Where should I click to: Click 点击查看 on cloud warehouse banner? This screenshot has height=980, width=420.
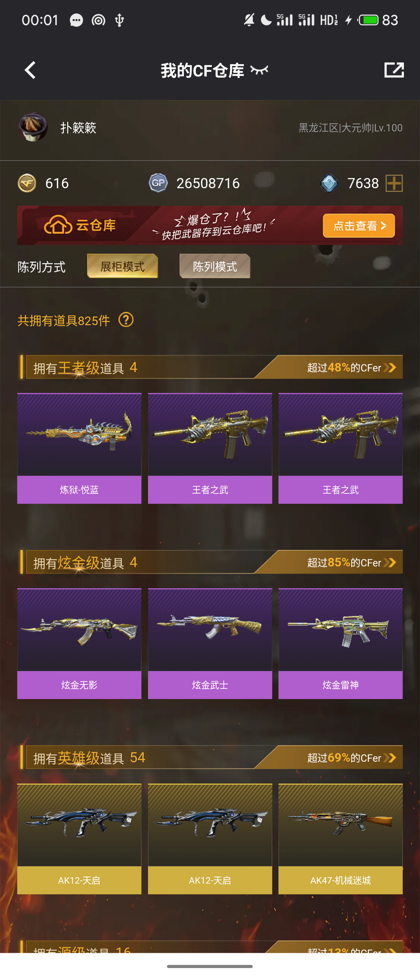click(x=359, y=226)
